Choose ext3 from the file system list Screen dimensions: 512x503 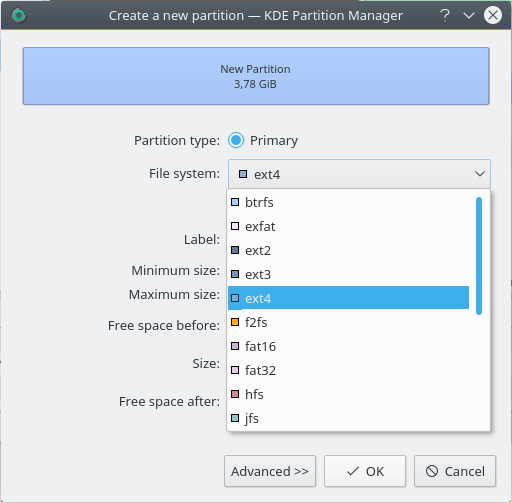pos(348,274)
